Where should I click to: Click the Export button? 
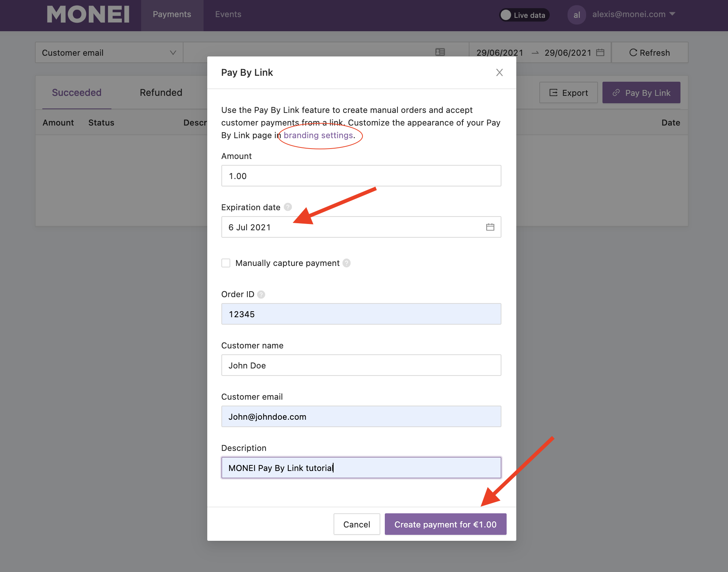click(568, 92)
